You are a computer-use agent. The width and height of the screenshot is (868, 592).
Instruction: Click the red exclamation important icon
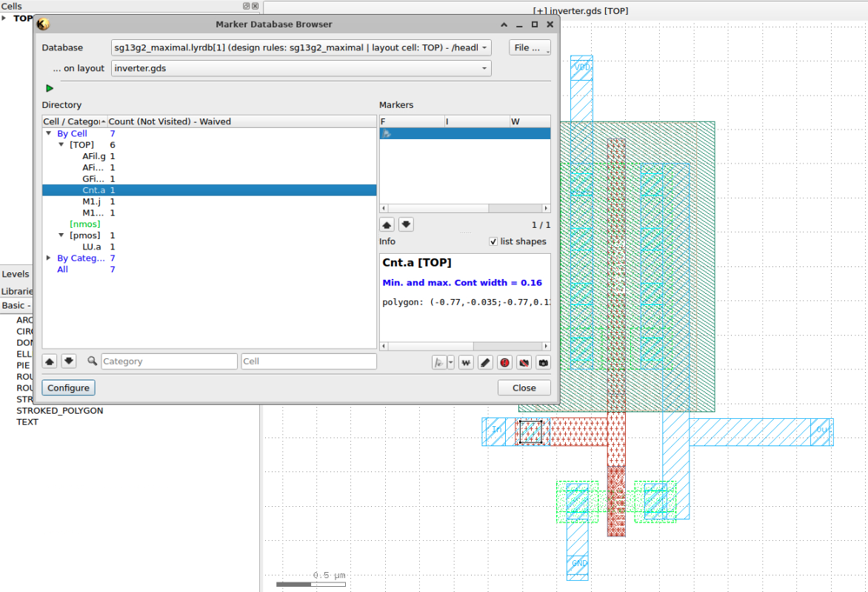(505, 363)
